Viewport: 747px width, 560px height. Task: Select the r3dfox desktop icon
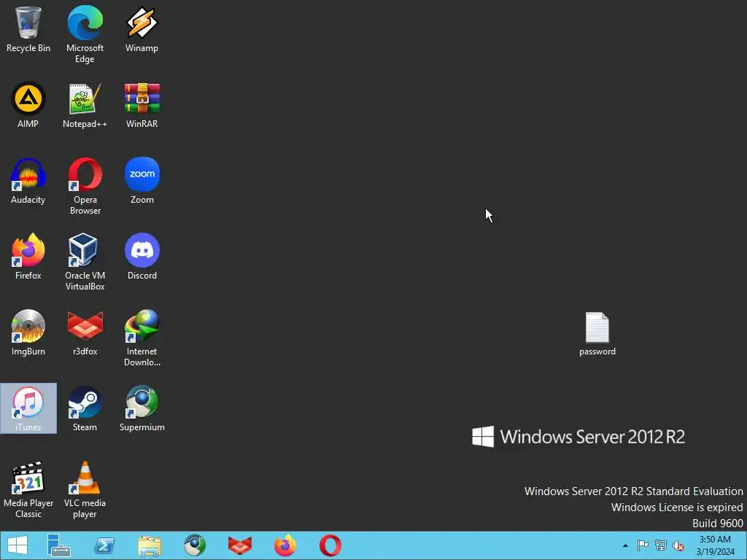click(85, 332)
